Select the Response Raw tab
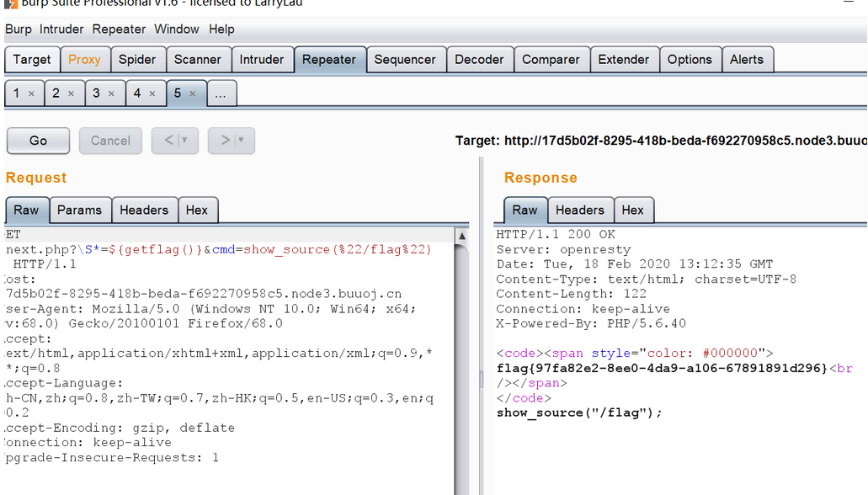 click(525, 210)
